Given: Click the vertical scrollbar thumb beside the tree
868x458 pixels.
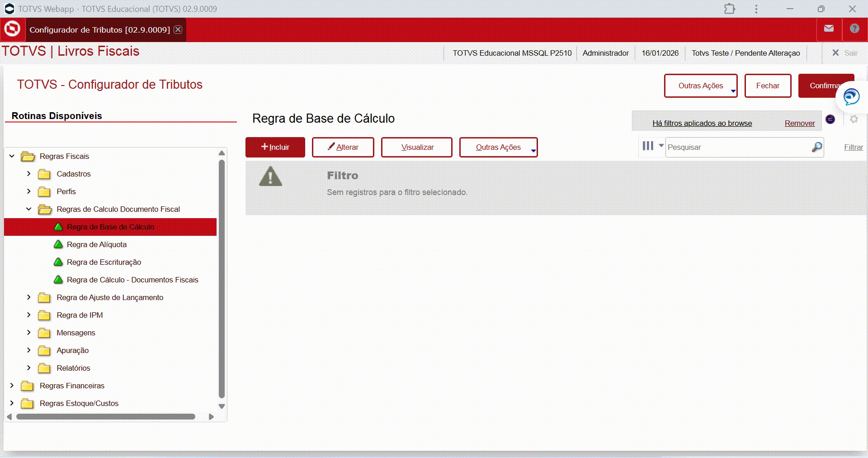Looking at the screenshot, I should point(222,279).
